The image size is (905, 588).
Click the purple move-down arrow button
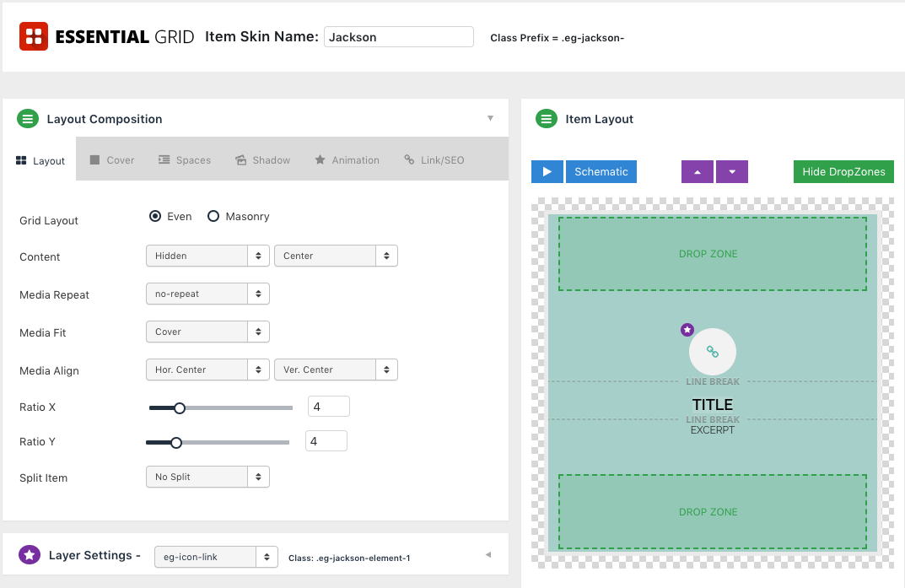732,172
